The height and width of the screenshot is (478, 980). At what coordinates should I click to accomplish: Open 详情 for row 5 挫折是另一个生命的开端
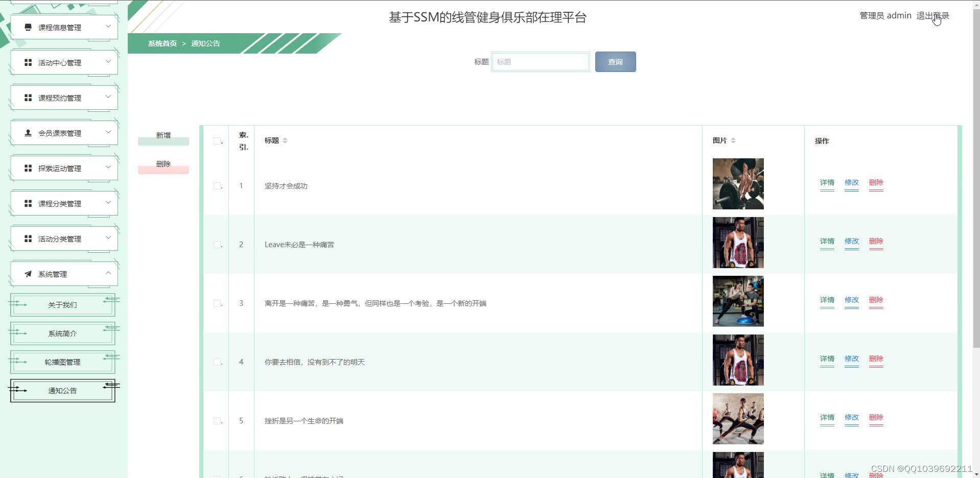tap(827, 418)
